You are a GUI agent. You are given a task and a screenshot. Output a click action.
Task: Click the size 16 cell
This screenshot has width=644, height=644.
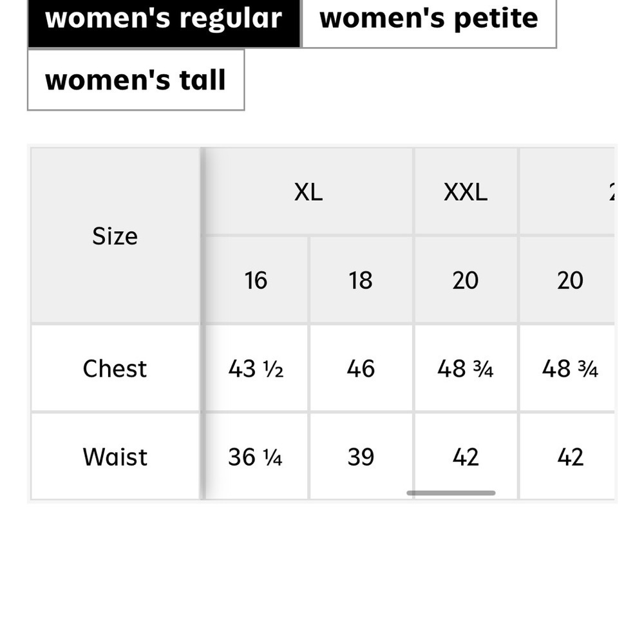(256, 280)
